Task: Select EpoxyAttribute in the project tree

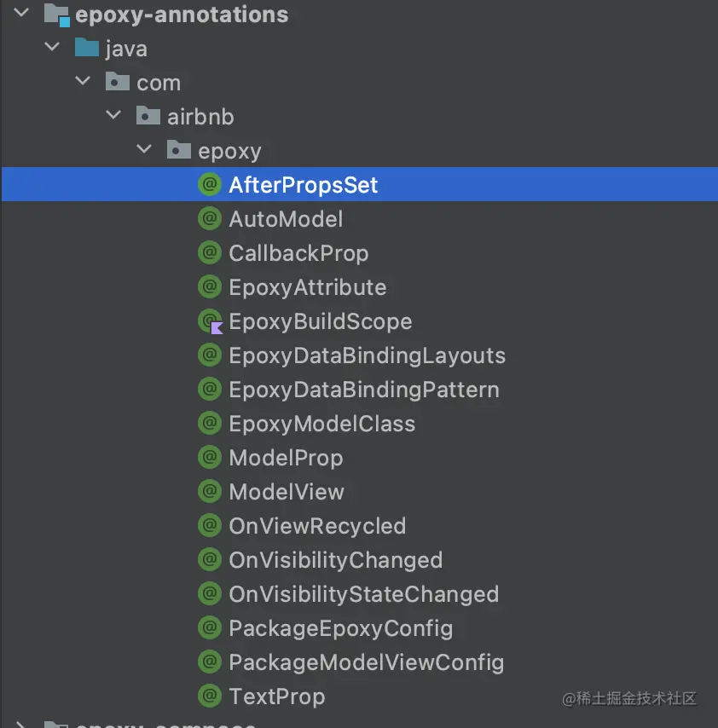Action: pos(307,287)
